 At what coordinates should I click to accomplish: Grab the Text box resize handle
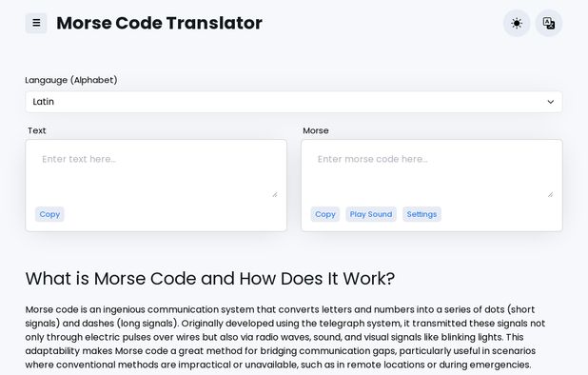(275, 194)
